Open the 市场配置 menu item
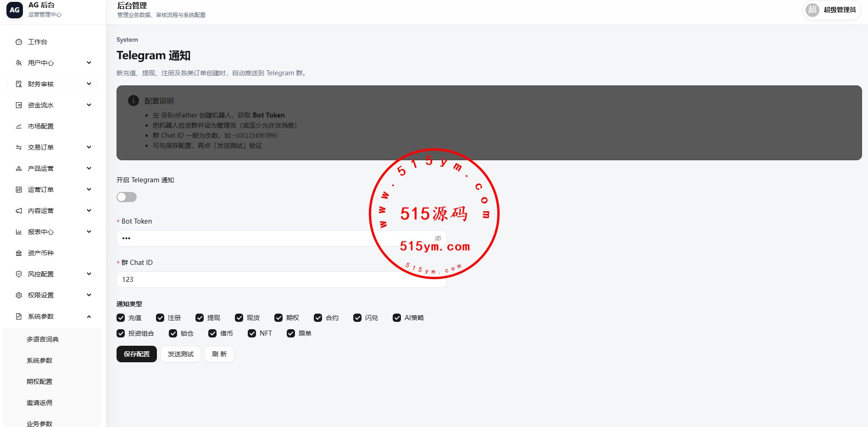This screenshot has width=868, height=427. point(53,126)
